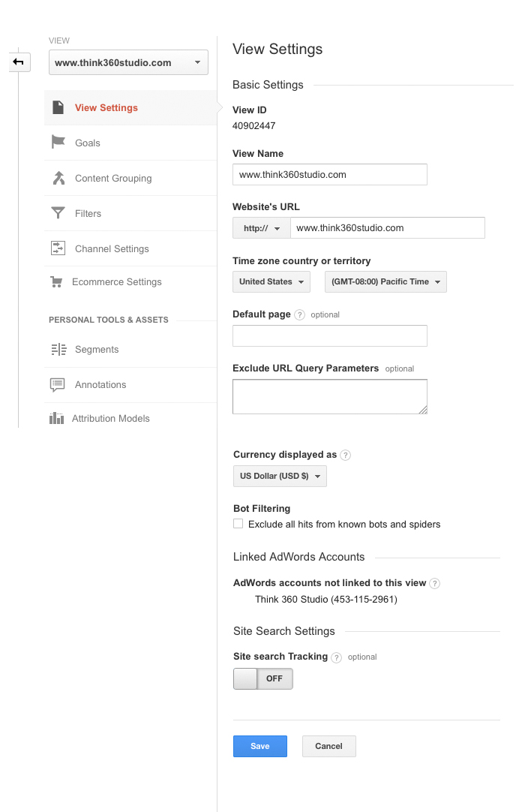Click the Ecommerce Settings cart icon

56,281
